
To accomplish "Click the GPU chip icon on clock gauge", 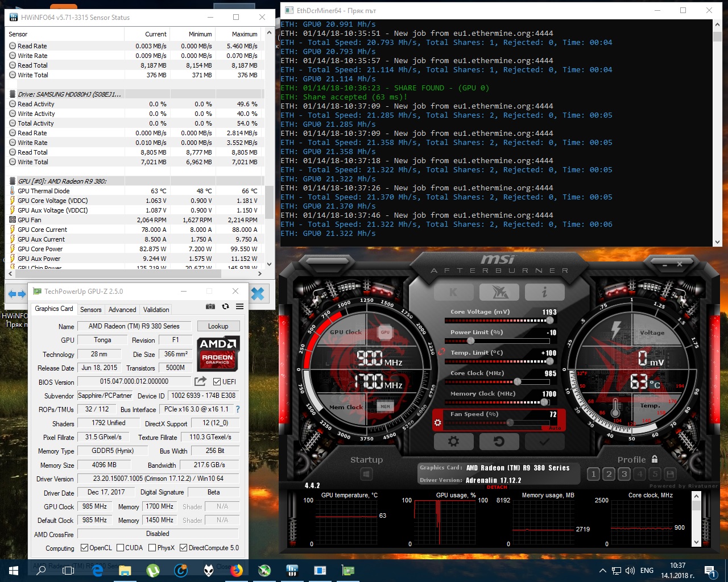I will click(x=385, y=332).
